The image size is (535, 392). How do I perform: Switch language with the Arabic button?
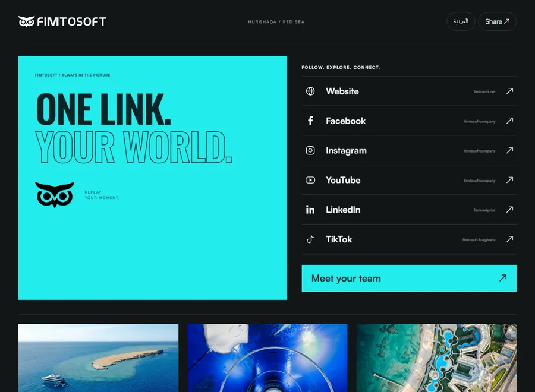461,21
